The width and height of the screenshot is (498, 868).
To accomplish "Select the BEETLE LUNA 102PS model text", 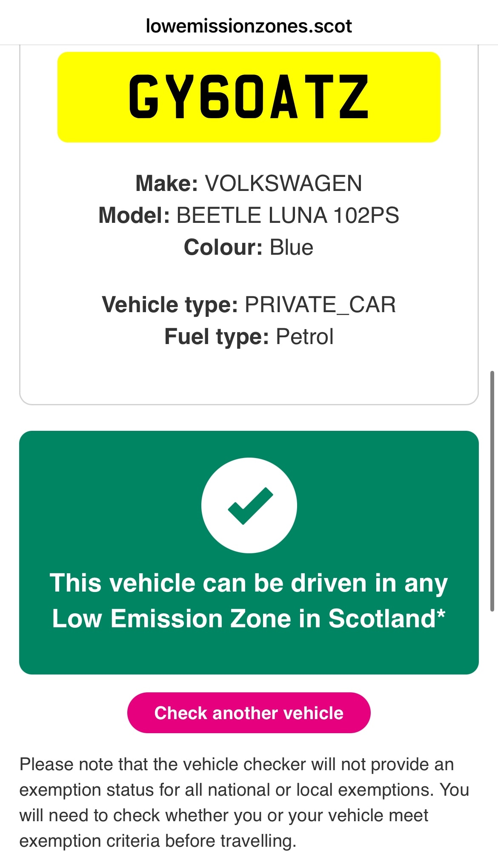I will pyautogui.click(x=288, y=215).
